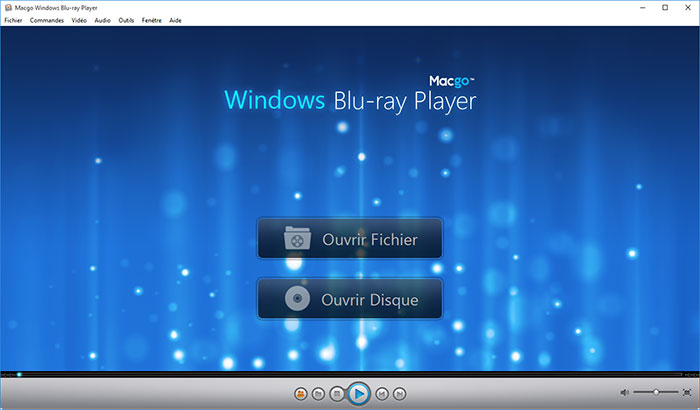Open the Fenêtre menu
Viewport: 700px width, 410px height.
[x=151, y=20]
